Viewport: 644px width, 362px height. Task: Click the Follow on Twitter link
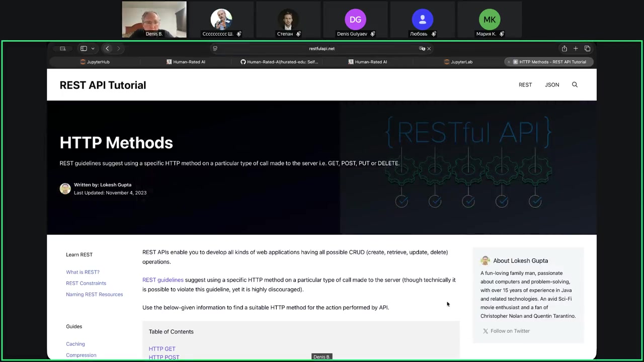(x=510, y=331)
